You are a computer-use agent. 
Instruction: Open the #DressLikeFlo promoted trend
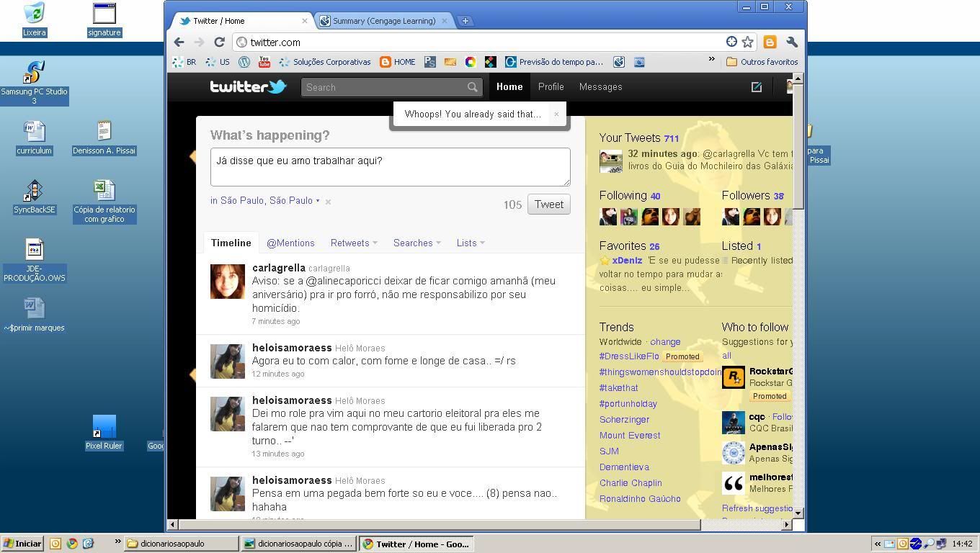[629, 356]
